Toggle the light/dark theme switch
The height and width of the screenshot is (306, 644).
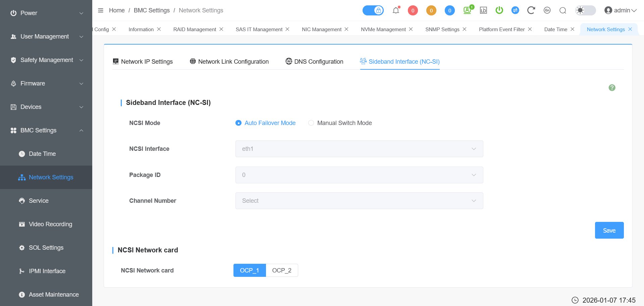point(585,10)
